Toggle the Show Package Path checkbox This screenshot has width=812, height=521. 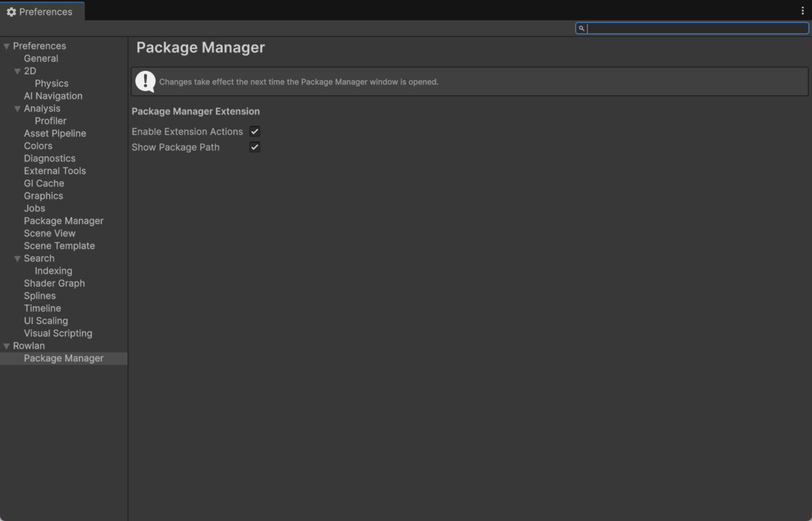(254, 147)
